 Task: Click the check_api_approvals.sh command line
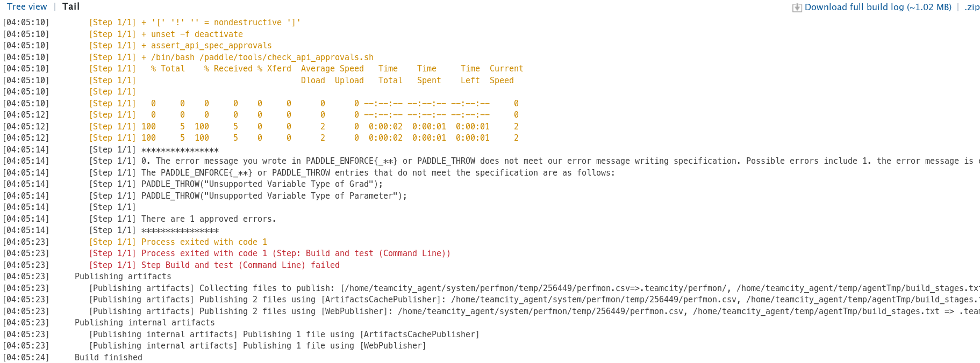point(231,57)
